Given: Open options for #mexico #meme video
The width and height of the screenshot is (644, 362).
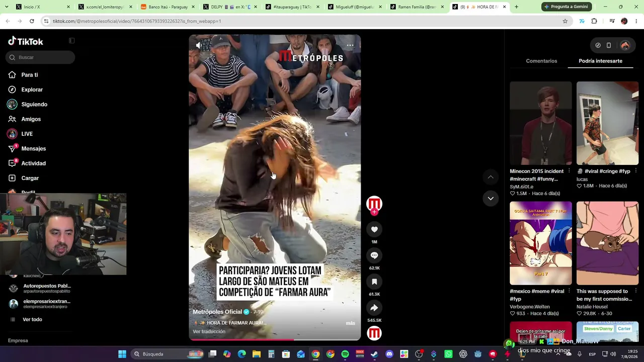Looking at the screenshot, I should pos(569,291).
